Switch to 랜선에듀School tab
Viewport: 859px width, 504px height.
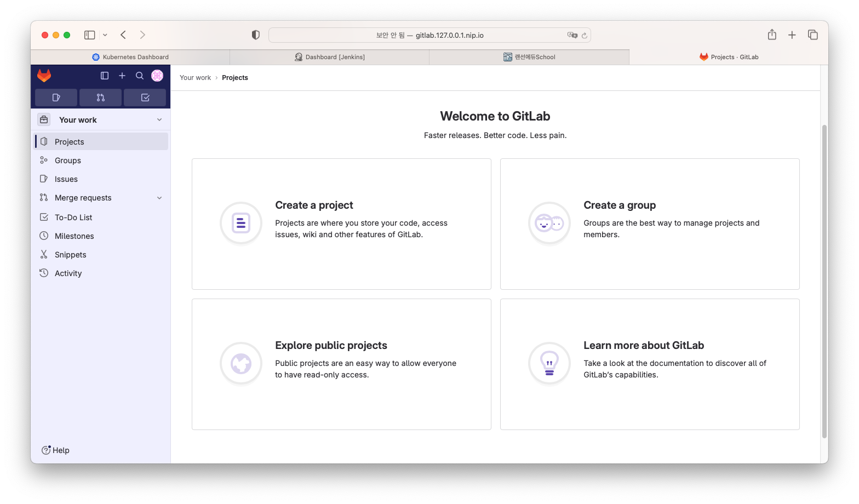tap(529, 57)
